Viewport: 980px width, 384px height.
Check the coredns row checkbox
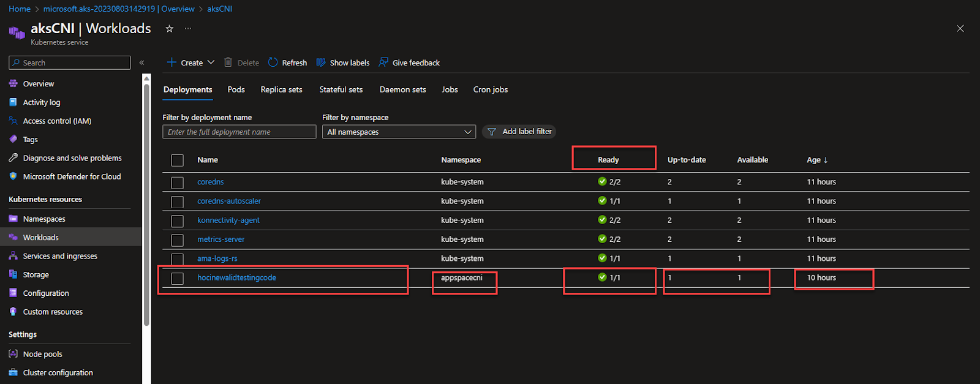pyautogui.click(x=178, y=183)
